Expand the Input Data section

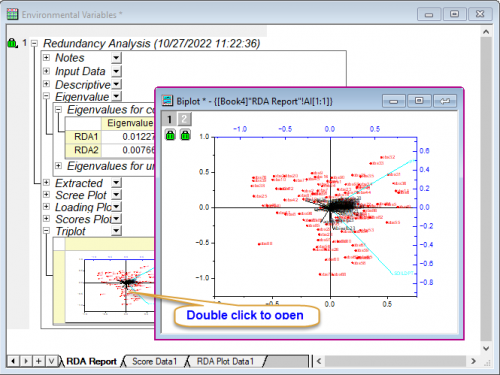tap(46, 71)
